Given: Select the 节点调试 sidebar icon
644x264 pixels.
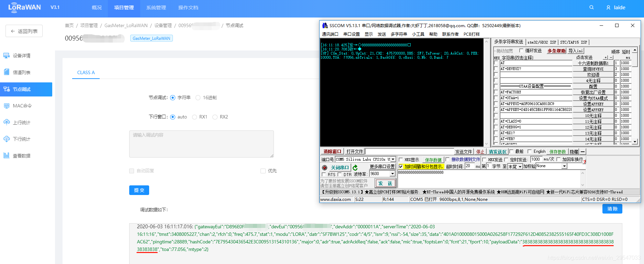Looking at the screenshot, I should [x=7, y=89].
